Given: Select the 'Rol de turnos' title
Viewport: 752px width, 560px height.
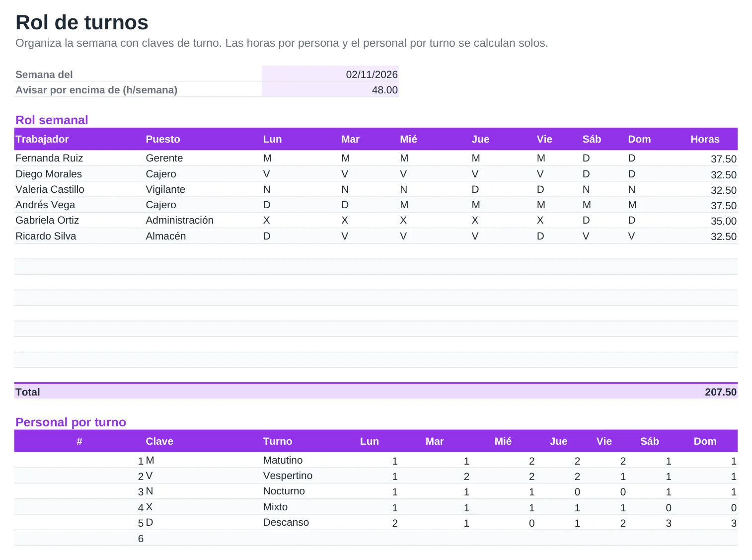Looking at the screenshot, I should pos(82,22).
